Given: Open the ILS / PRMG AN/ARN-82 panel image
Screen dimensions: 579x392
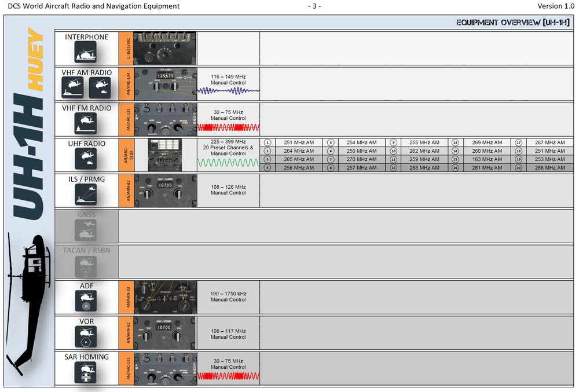Looking at the screenshot, I should (x=166, y=190).
